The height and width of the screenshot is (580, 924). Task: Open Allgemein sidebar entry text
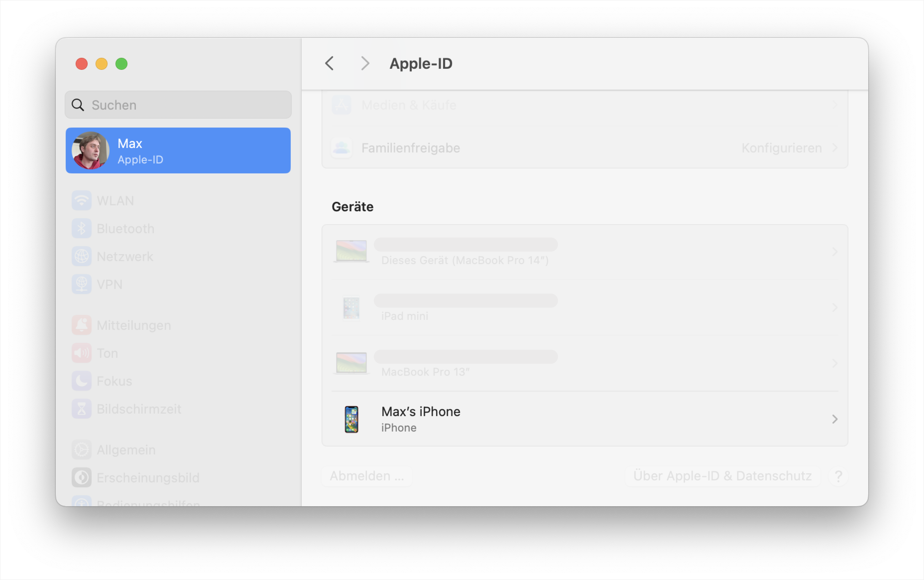126,450
